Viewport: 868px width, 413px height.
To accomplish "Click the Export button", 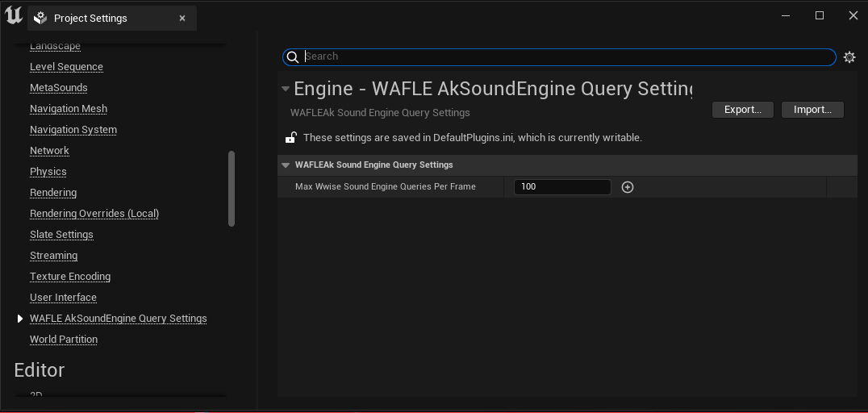I will 742,110.
